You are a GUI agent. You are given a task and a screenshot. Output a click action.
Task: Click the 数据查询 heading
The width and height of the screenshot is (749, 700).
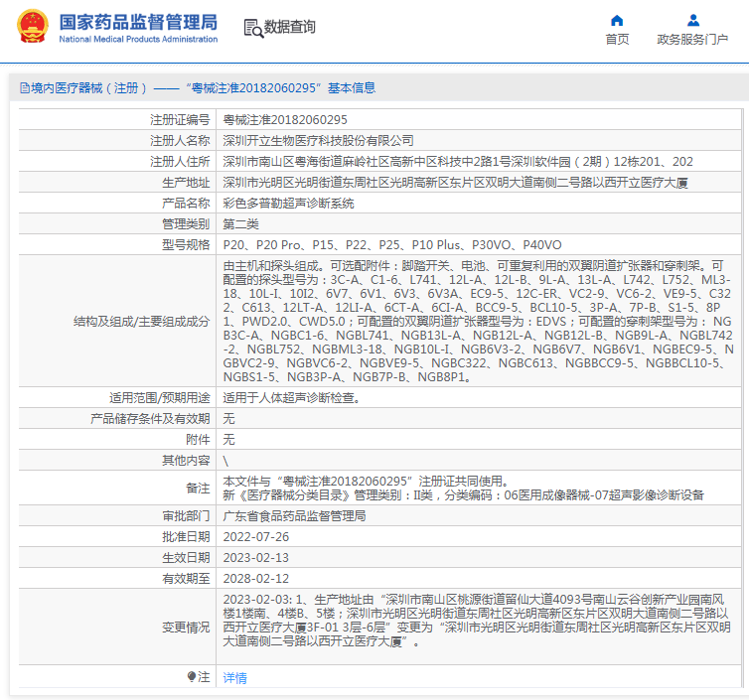[289, 27]
